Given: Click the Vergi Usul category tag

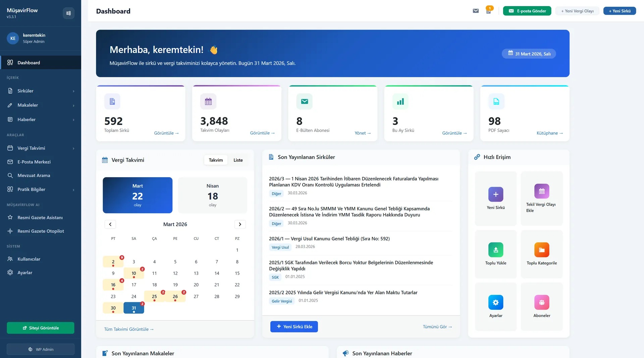Looking at the screenshot, I should [280, 247].
